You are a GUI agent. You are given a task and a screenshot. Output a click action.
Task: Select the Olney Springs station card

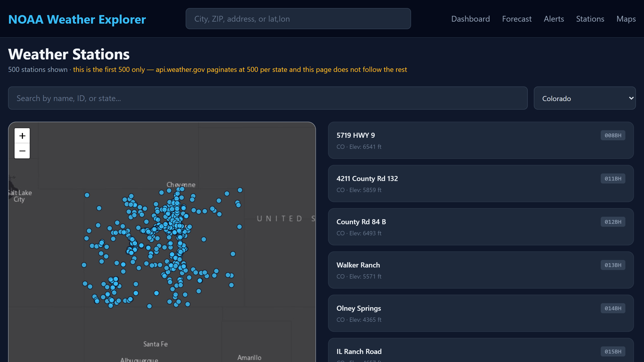pos(481,313)
